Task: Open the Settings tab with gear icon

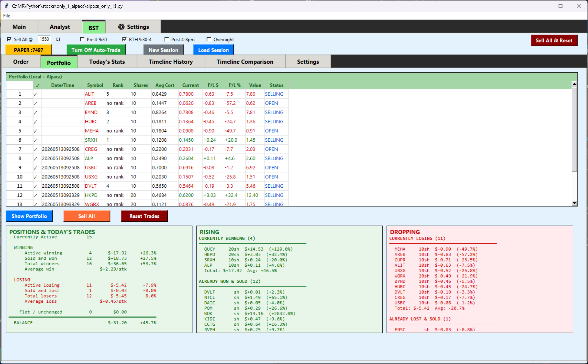Action: [133, 27]
